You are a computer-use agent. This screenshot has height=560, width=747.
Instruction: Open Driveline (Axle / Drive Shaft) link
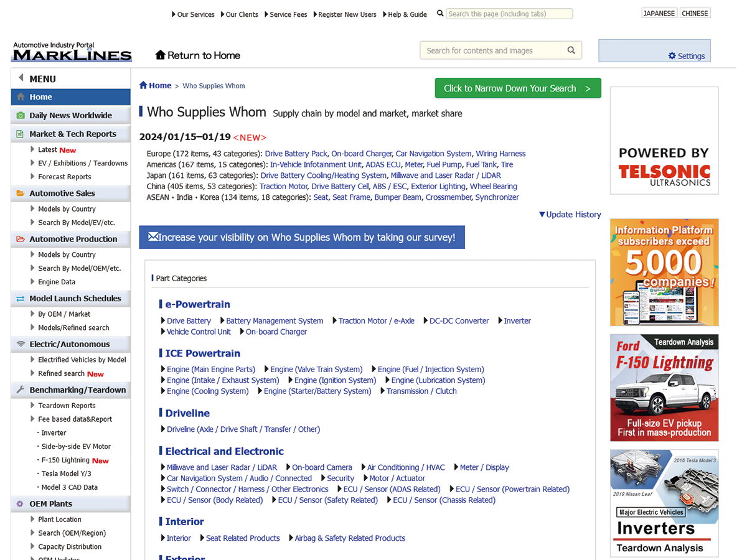click(x=243, y=429)
